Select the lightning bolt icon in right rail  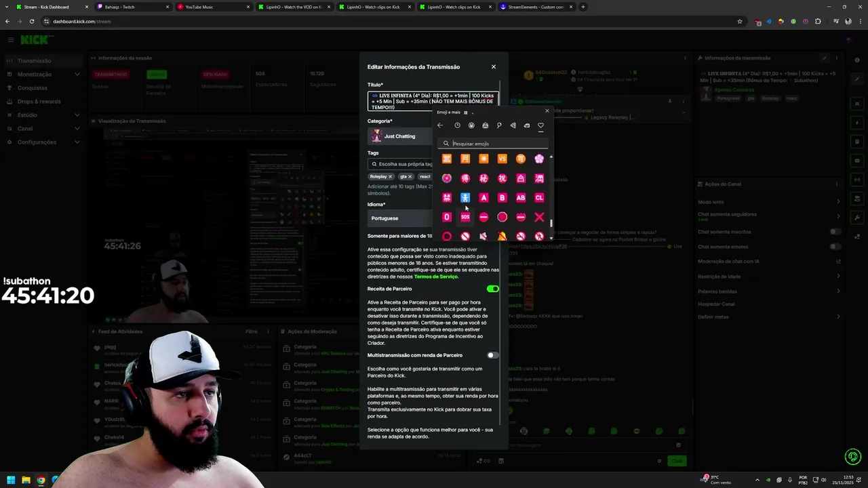pos(858,123)
